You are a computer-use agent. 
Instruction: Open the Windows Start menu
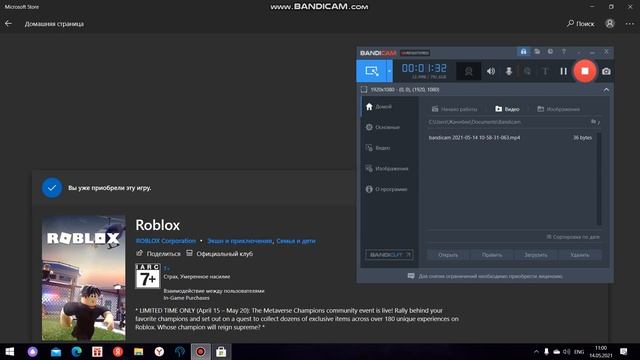(x=10, y=351)
